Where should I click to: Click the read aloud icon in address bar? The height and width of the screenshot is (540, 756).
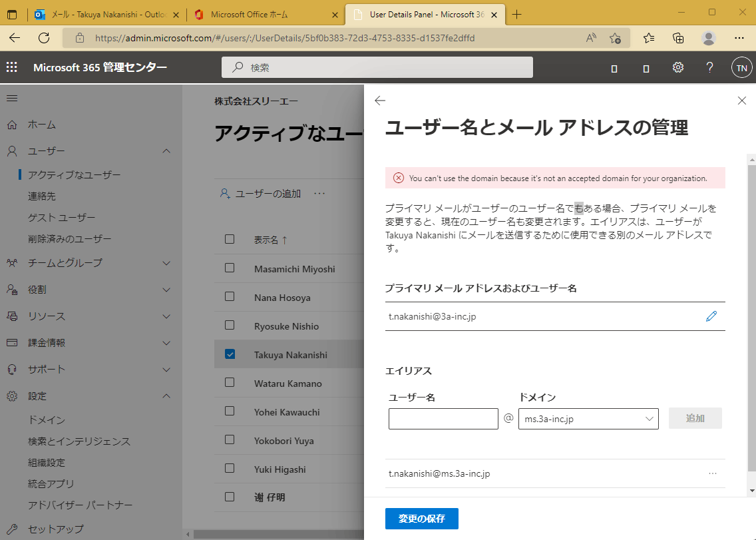pos(591,38)
